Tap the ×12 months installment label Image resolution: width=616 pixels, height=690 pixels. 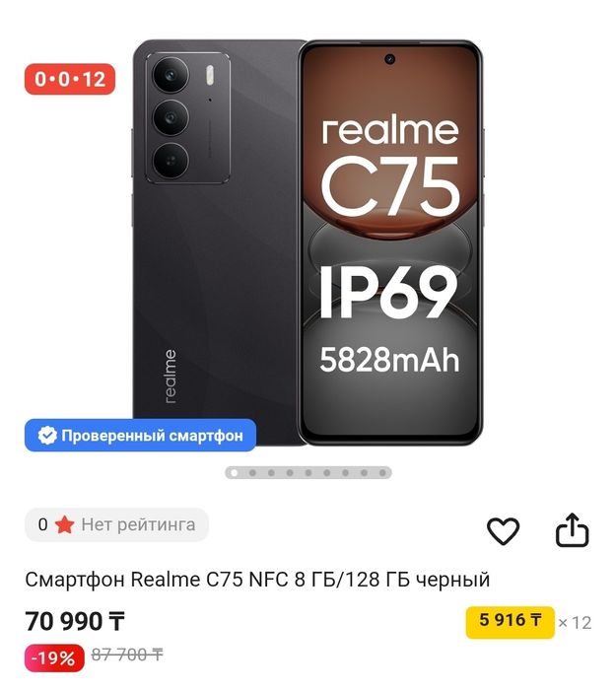(575, 623)
